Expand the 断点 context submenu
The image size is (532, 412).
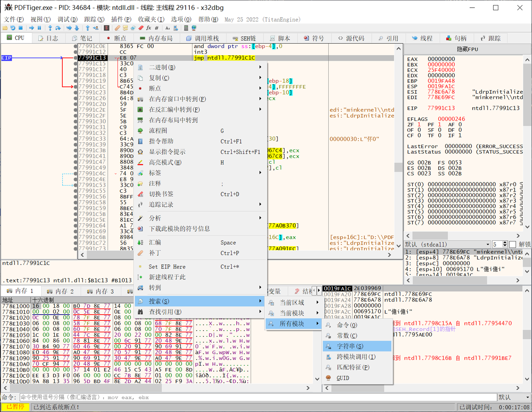coord(200,88)
